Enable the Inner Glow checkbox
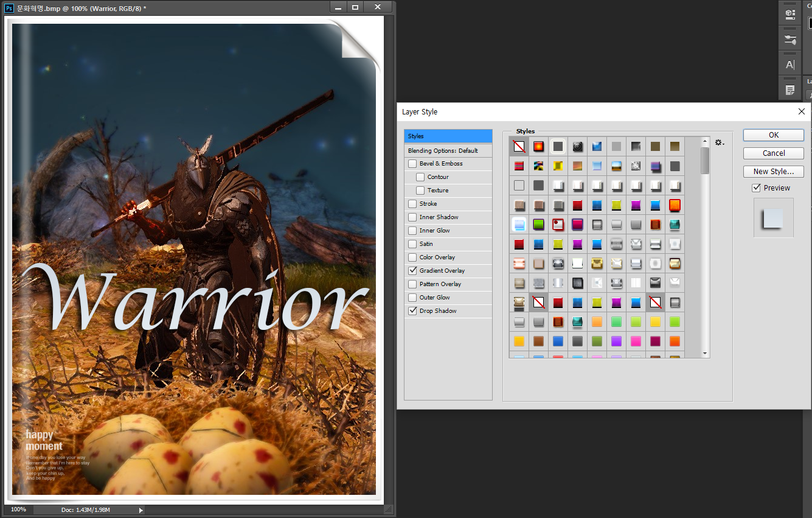The width and height of the screenshot is (812, 518). 412,231
